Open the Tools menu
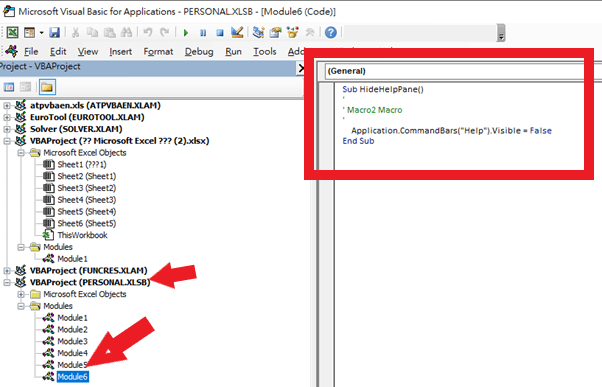Viewport: 602px width, 387px height. pos(265,51)
